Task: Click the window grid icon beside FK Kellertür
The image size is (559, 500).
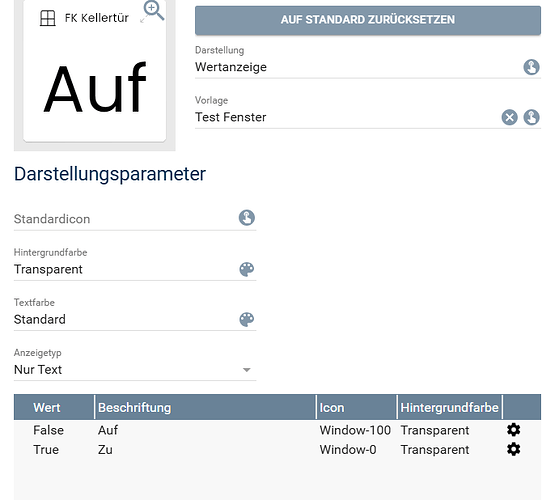Action: 47,18
